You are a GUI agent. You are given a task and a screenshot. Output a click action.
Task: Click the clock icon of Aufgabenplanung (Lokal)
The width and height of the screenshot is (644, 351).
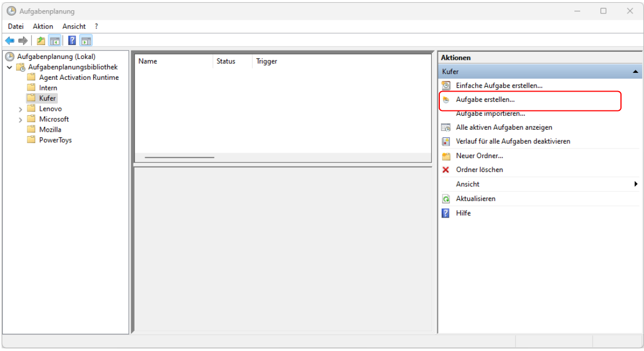tap(10, 56)
